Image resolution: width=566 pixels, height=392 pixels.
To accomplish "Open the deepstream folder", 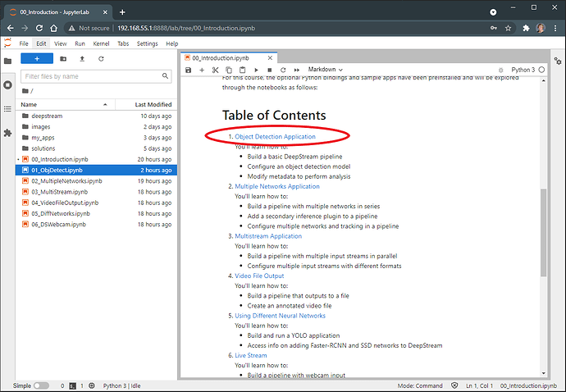I will tap(47, 116).
